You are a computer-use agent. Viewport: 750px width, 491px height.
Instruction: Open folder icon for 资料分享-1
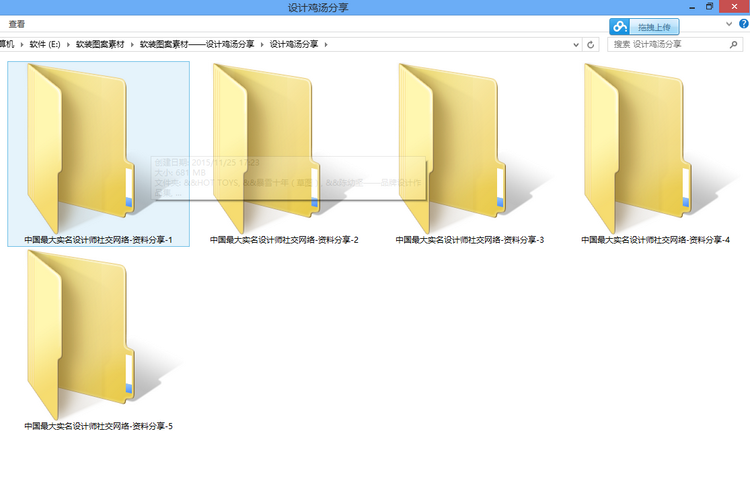pos(80,148)
